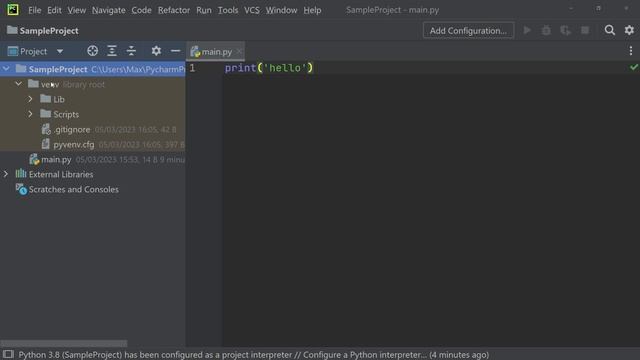Open the VCS menu
Image resolution: width=640 pixels, height=360 pixels.
252,10
